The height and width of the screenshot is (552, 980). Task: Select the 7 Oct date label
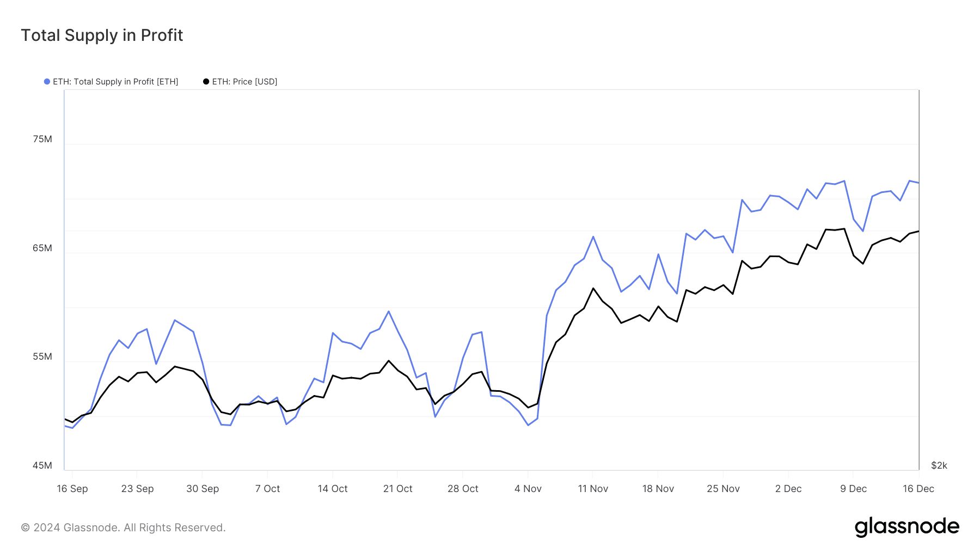[x=267, y=489]
